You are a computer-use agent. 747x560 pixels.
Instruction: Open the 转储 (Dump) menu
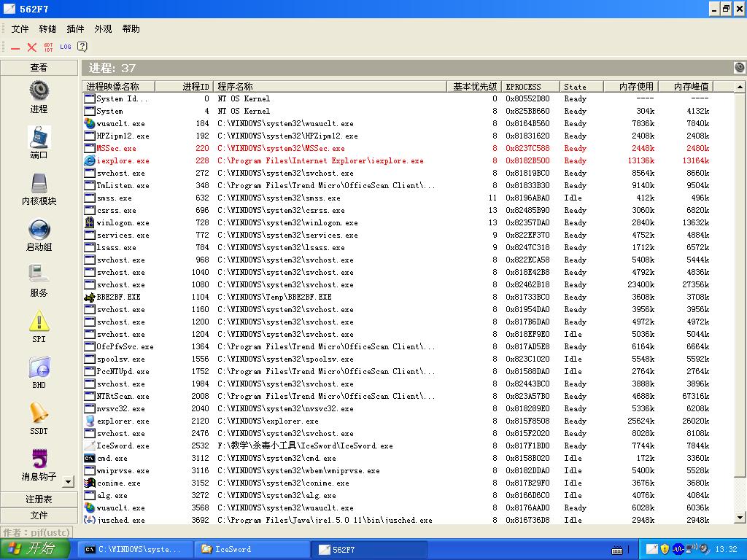(x=47, y=29)
